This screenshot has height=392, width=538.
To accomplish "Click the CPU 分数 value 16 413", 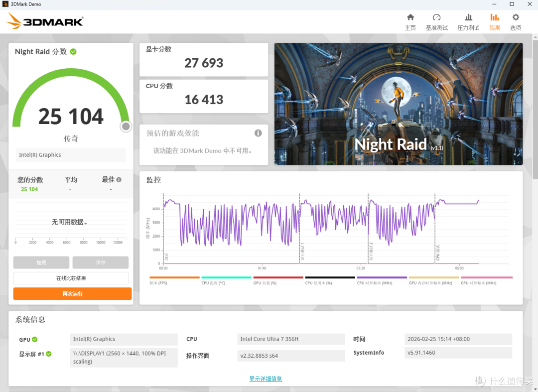I will (204, 100).
